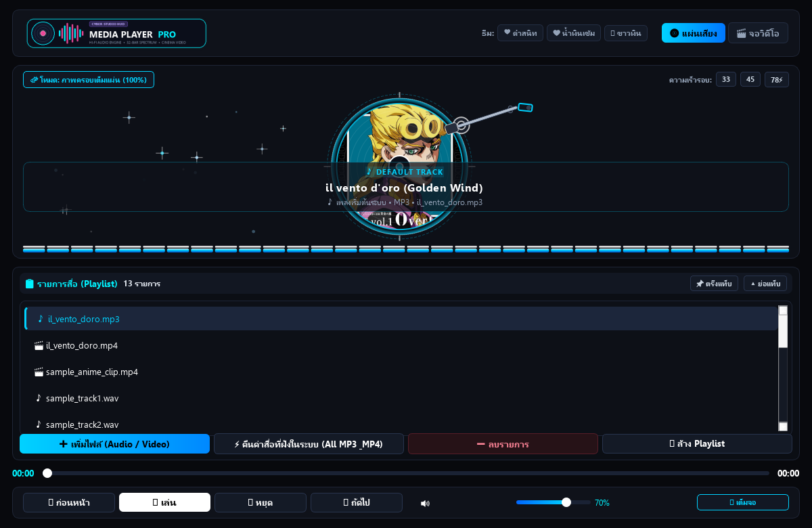Viewport: 812px width, 528px height.
Task: Go to previous track with ก่อนหน้า
Action: 69,502
